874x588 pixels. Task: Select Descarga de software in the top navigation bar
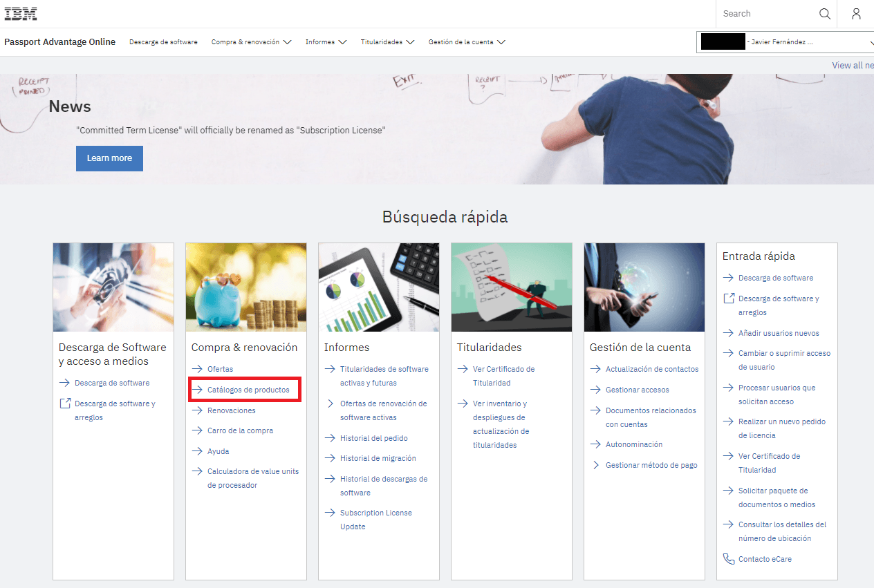click(x=163, y=42)
